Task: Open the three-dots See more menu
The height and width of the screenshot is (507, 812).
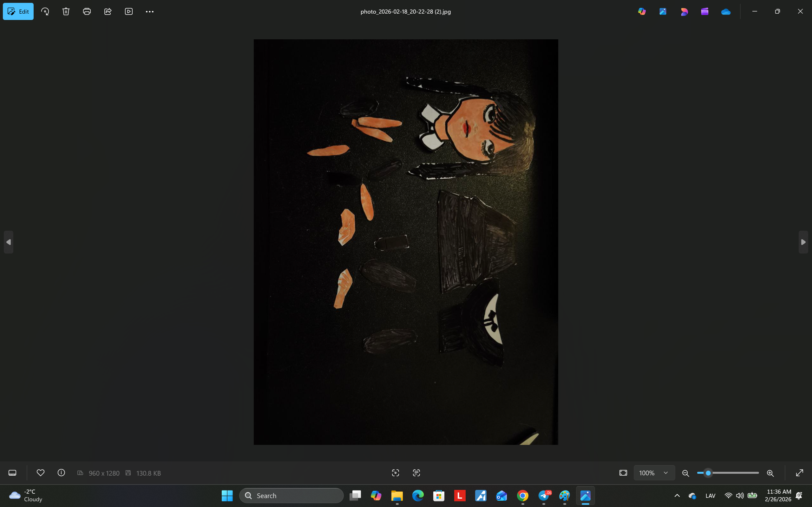Action: (x=150, y=11)
